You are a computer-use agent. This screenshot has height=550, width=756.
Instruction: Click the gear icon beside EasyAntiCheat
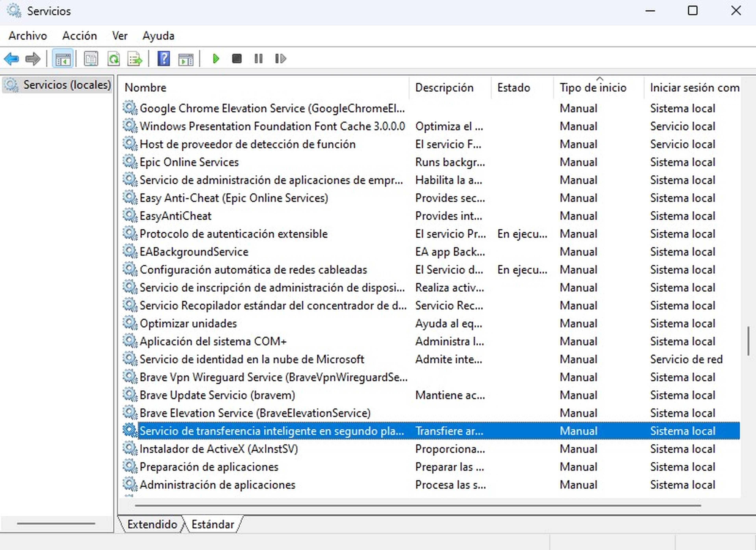tap(130, 215)
